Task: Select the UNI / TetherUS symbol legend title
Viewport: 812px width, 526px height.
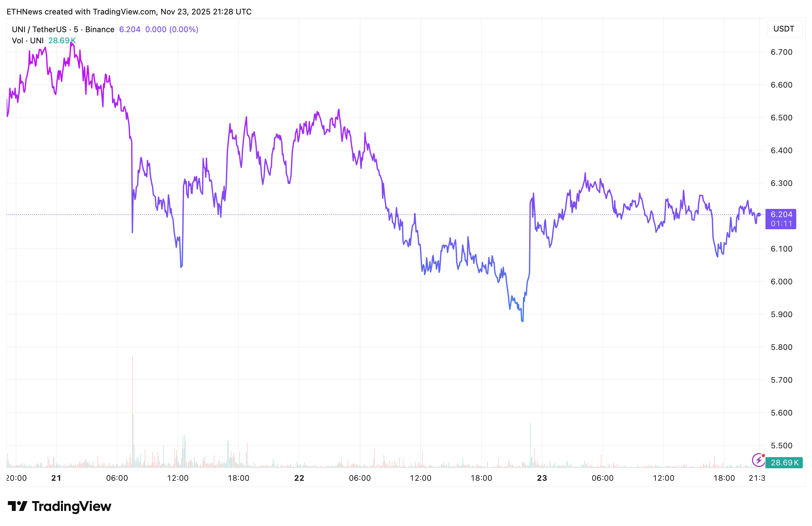Action: (63, 30)
